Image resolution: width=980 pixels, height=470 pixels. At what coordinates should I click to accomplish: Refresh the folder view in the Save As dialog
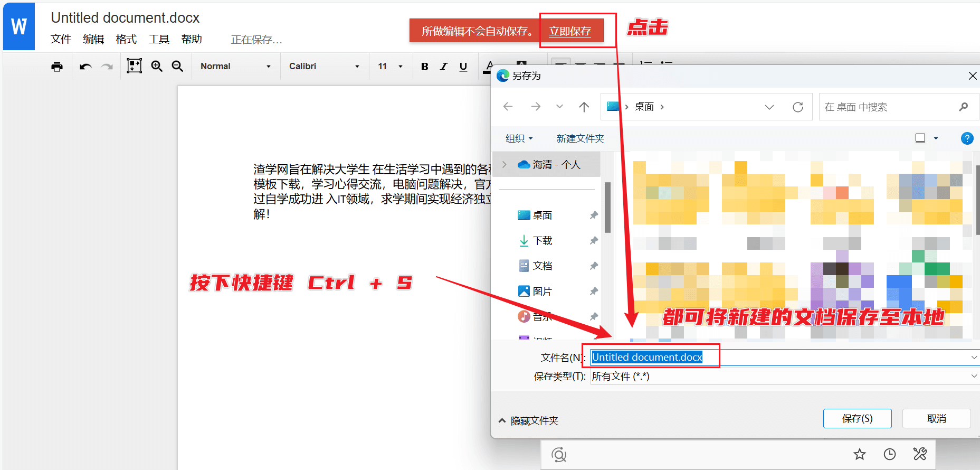(x=798, y=107)
